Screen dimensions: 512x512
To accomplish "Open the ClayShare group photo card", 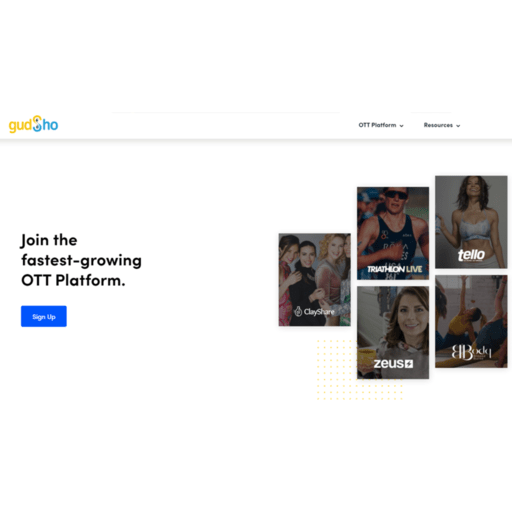I will click(315, 280).
